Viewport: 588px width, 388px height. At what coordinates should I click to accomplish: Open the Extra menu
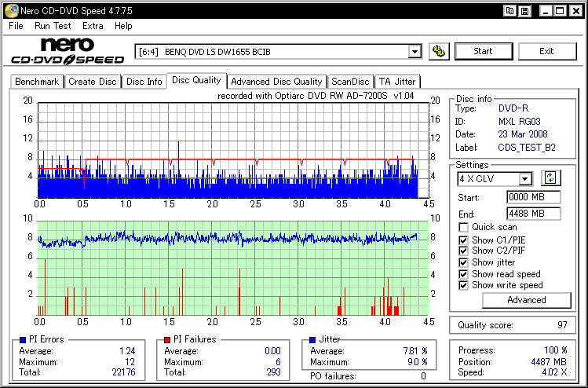[x=93, y=26]
